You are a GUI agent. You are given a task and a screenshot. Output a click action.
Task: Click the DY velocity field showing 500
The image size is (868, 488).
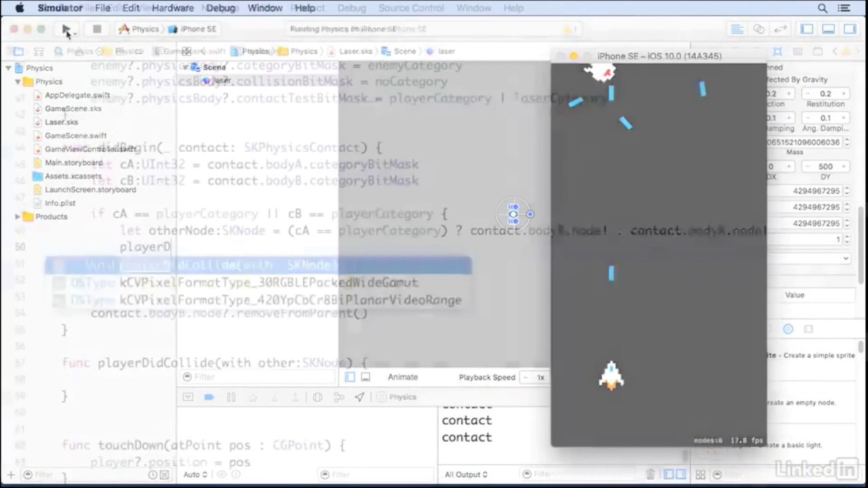point(825,167)
